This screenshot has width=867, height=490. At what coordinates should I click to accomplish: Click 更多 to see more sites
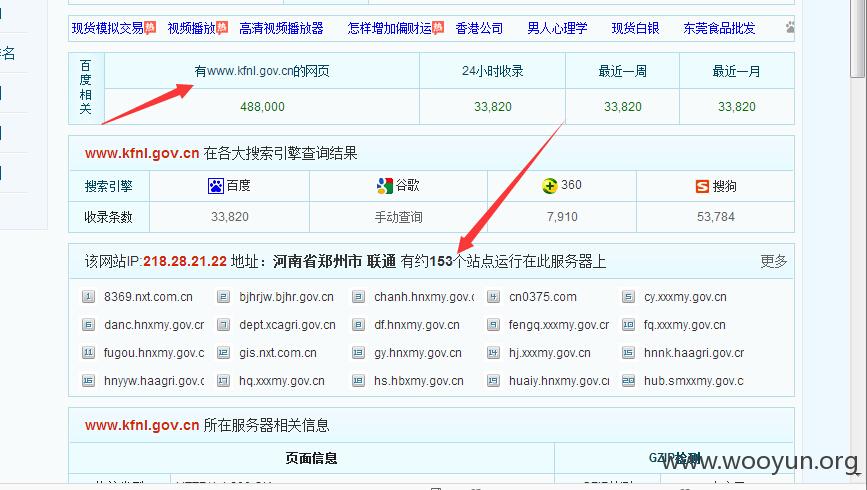[774, 261]
